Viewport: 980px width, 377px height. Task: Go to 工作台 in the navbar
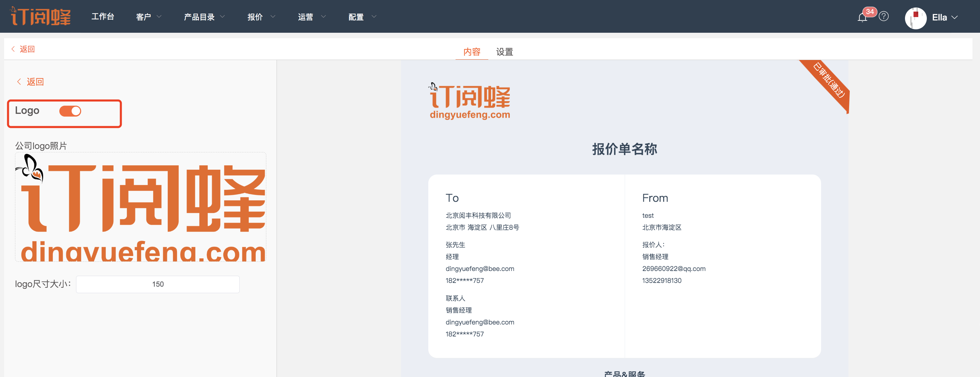[x=103, y=17]
